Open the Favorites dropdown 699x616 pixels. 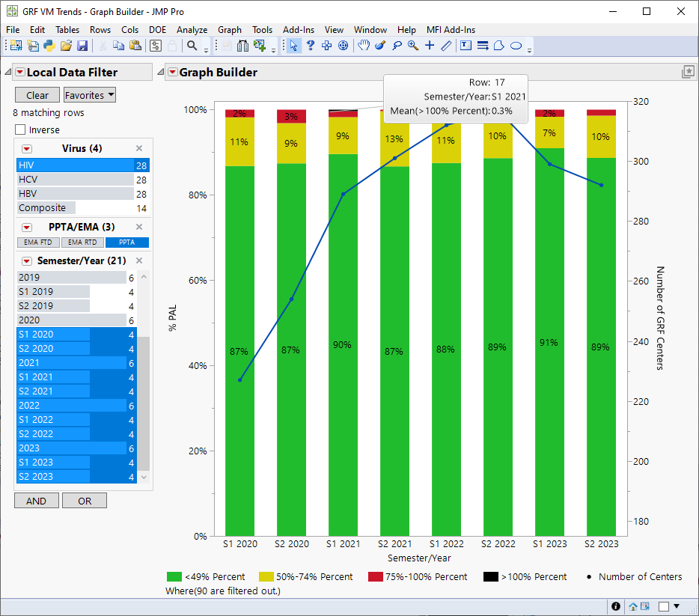89,95
